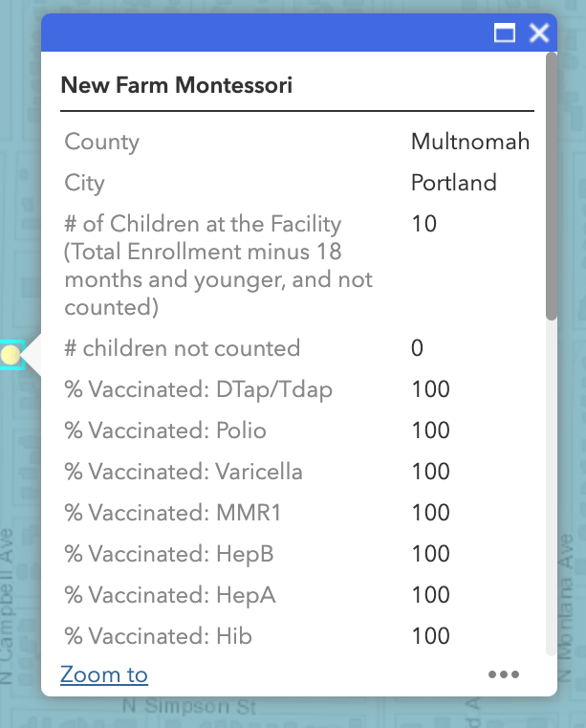Viewport: 586px width, 728px height.
Task: Click the blue popup header bar
Action: click(x=268, y=33)
